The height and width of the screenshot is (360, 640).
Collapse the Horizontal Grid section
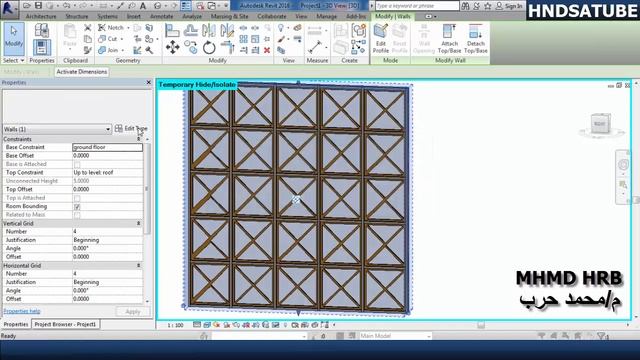tap(138, 265)
